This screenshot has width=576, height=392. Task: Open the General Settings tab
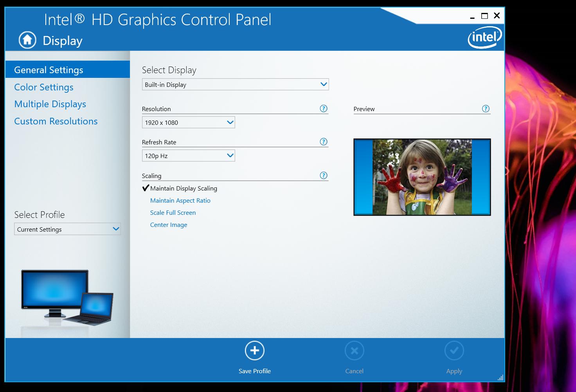tap(68, 70)
